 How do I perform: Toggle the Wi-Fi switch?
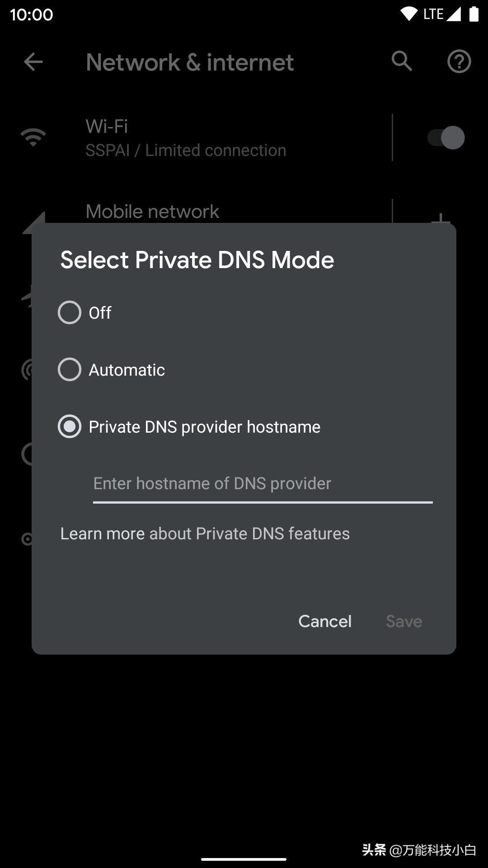[x=446, y=137]
